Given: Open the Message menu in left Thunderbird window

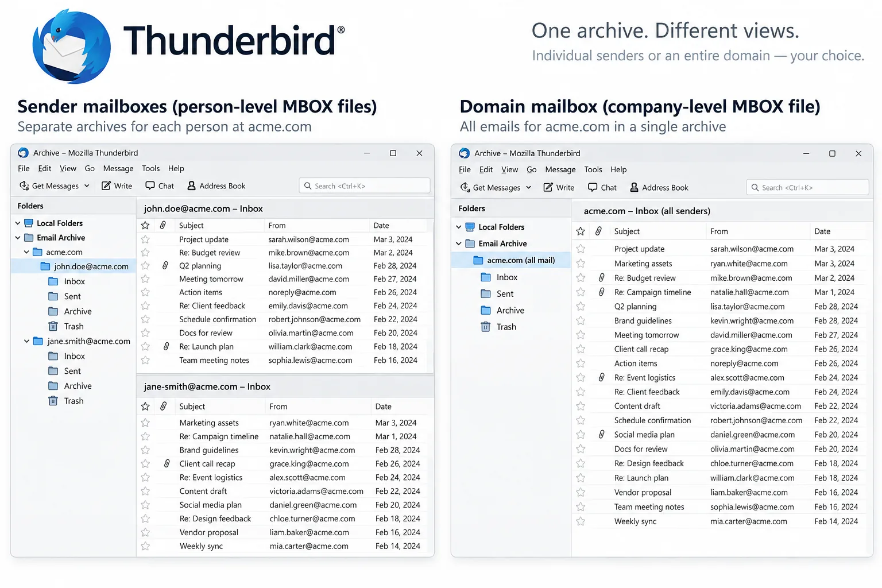Looking at the screenshot, I should point(118,168).
